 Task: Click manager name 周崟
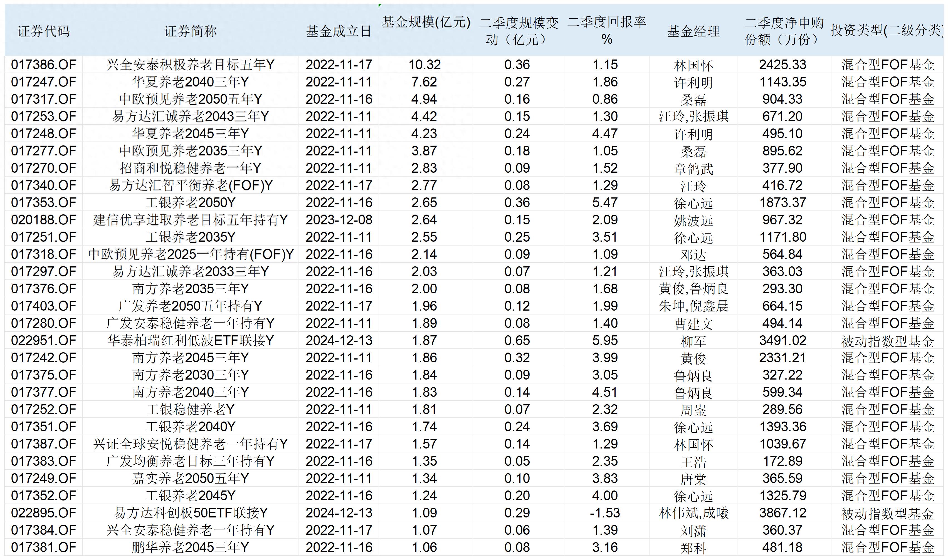point(693,410)
